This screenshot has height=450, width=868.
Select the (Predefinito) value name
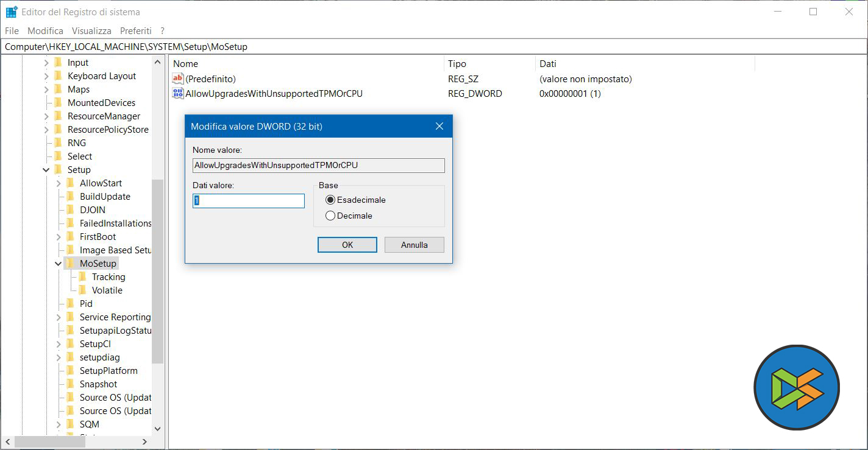tap(210, 79)
